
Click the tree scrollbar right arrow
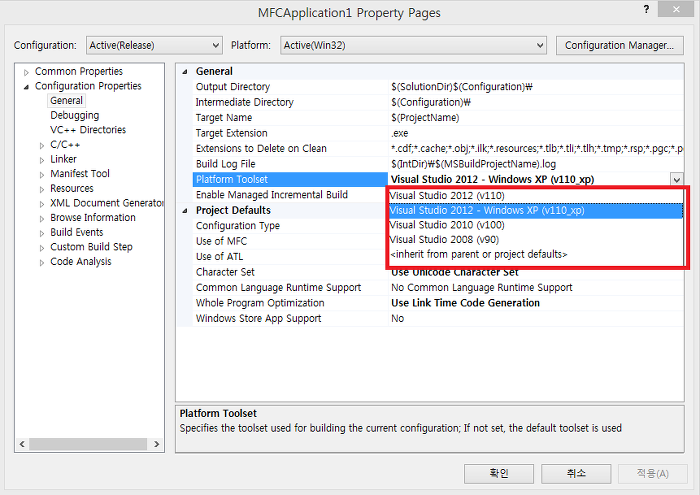tap(157, 444)
